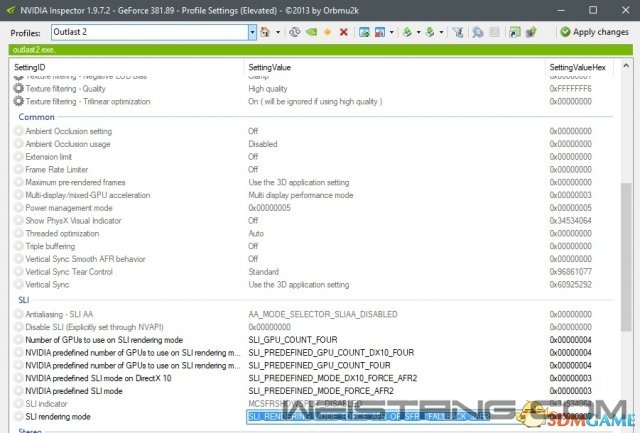
Task: Open the dropdown arrow next to remove application
Action: click(x=391, y=32)
